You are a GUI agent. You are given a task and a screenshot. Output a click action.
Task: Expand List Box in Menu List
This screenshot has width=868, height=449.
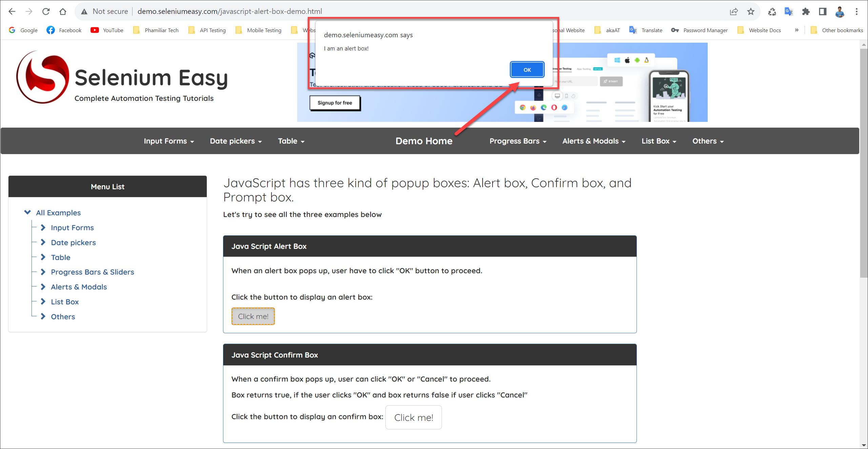(43, 302)
